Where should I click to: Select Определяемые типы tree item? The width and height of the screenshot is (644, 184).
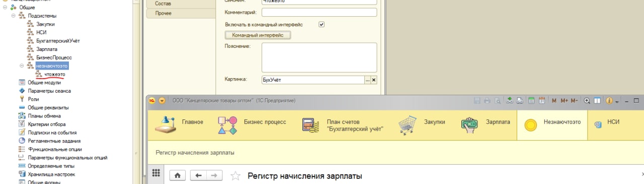(51, 166)
